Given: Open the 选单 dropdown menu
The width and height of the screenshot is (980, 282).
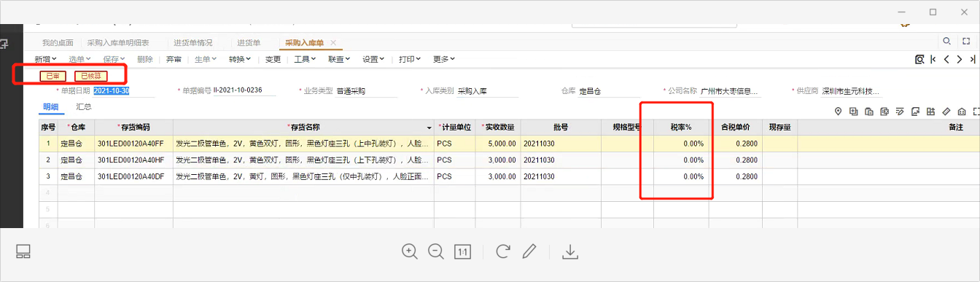Looking at the screenshot, I should [79, 59].
